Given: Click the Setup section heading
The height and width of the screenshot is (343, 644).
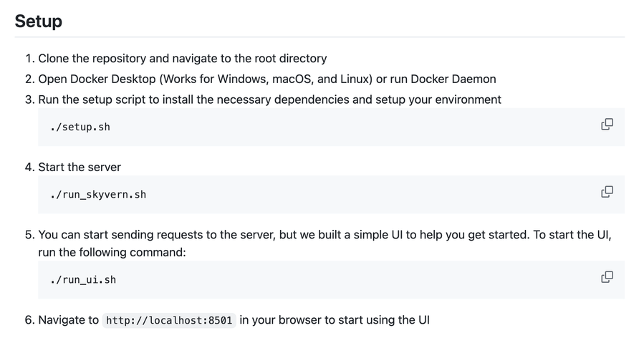Looking at the screenshot, I should (39, 21).
